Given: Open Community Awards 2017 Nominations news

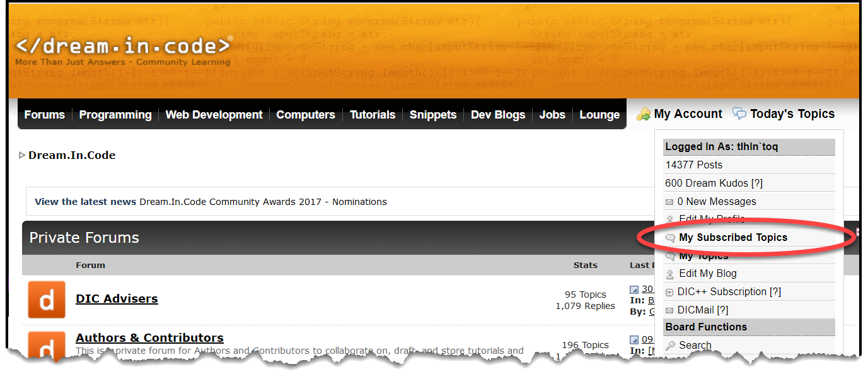Looking at the screenshot, I should pyautogui.click(x=263, y=202).
